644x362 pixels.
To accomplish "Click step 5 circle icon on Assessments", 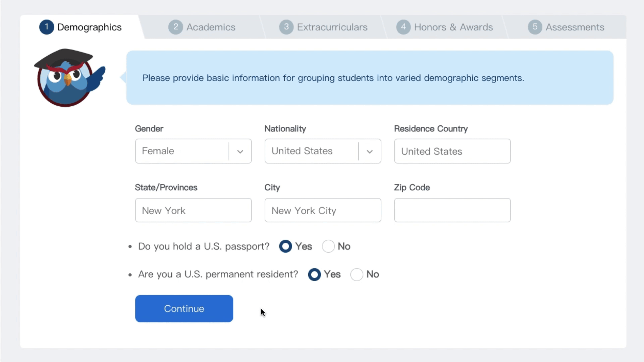I will [535, 27].
